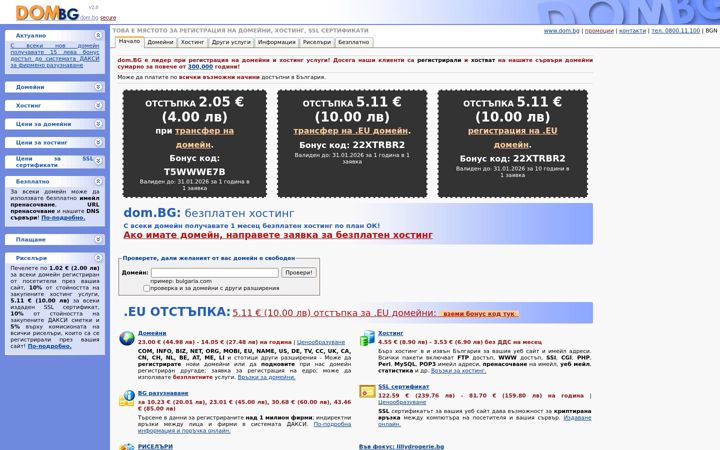Click the certificate icon beside SSL сертификат

click(367, 391)
